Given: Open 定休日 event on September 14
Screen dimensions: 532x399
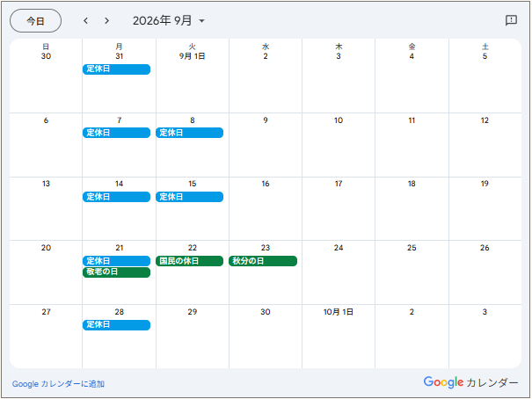Looking at the screenshot, I should tap(116, 197).
